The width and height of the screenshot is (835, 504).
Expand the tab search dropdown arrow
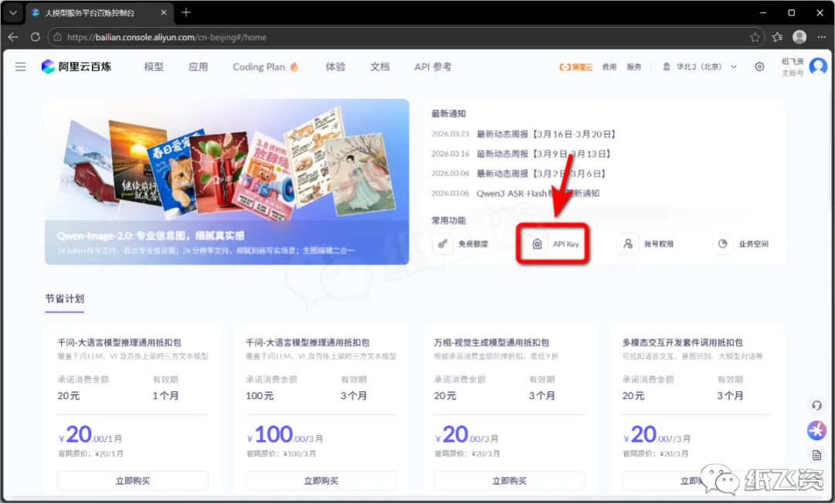13,12
